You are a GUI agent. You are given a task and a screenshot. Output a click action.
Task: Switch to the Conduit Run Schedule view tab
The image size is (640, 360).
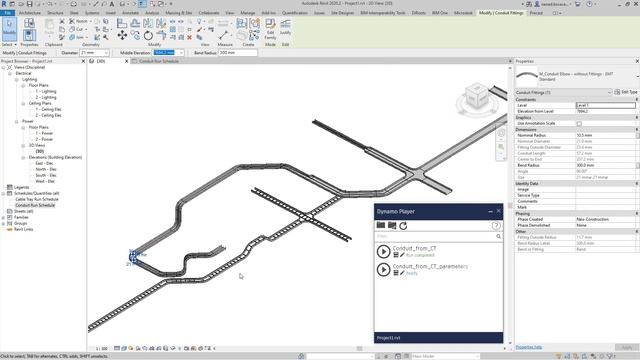158,61
